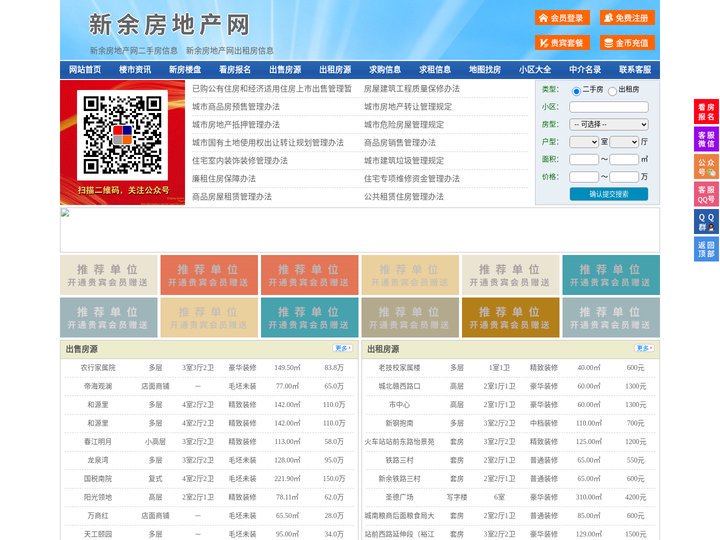
Task: Click the maximum 面积 input field
Action: pyautogui.click(x=624, y=159)
